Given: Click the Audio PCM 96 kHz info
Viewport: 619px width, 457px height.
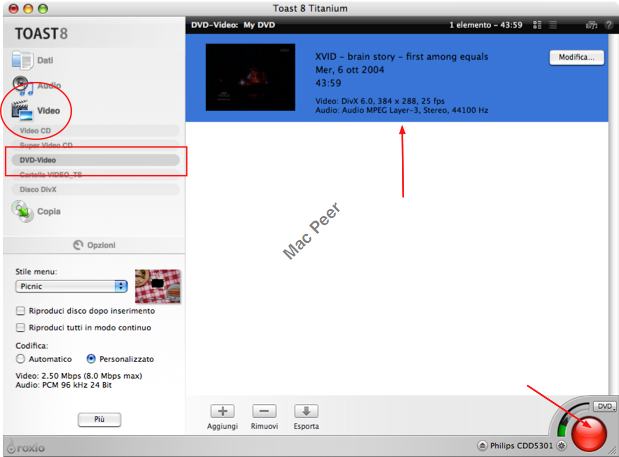Looking at the screenshot, I should tap(64, 385).
